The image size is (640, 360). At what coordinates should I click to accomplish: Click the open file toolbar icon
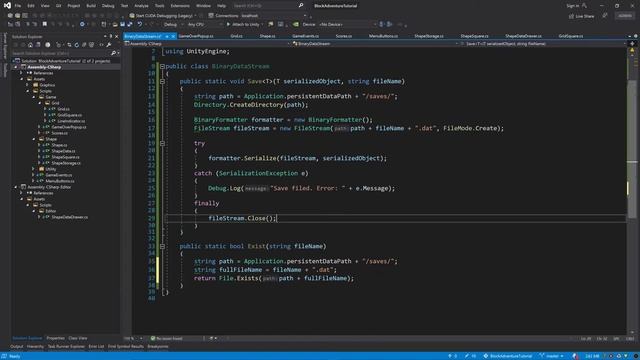click(115, 24)
